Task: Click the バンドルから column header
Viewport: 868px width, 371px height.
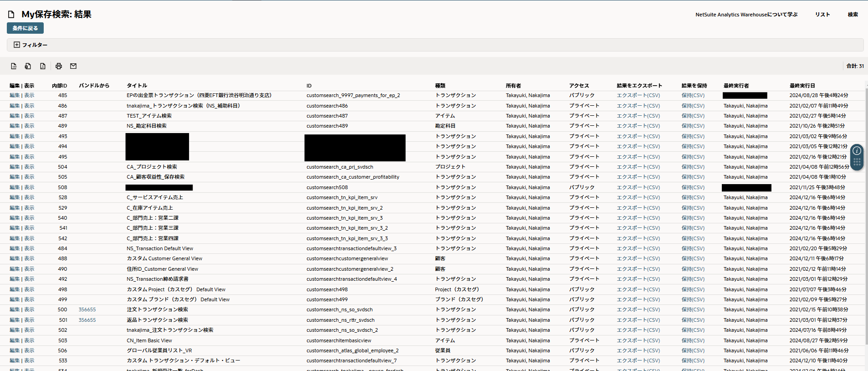Action: pyautogui.click(x=94, y=86)
